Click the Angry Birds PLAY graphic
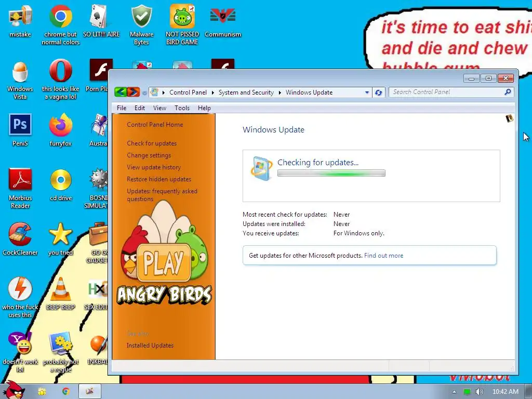 tap(164, 262)
